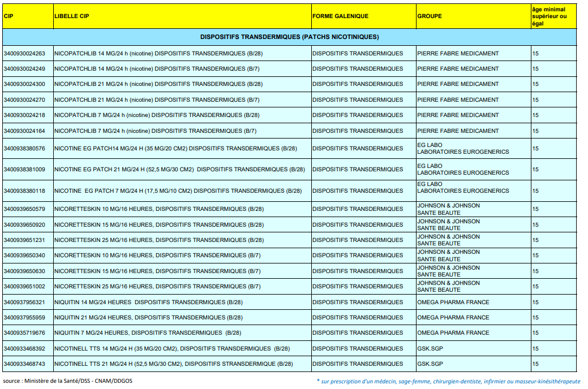Click NICORETTESKIN 15 MG/16 HEURES (B/7) label

[x=157, y=271]
